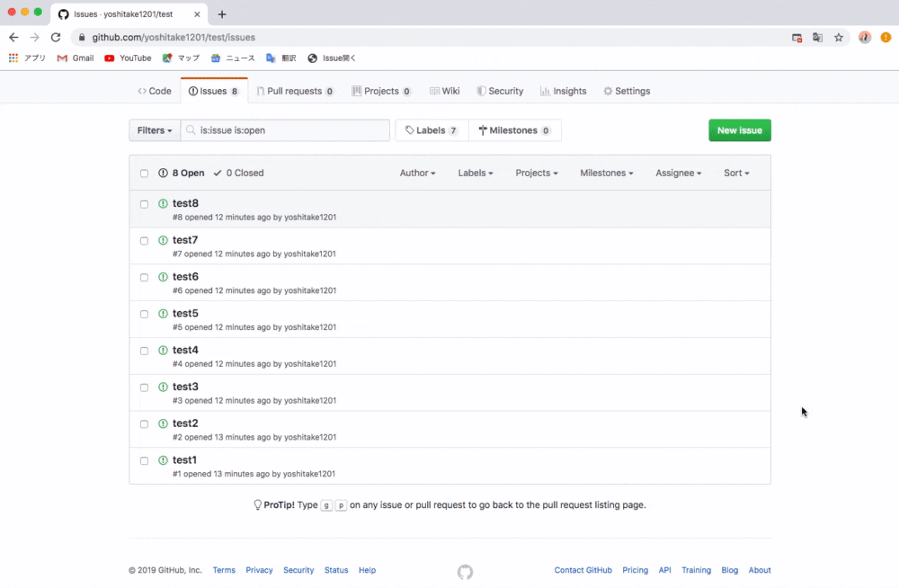Open the repository Settings tab
Screen dimensions: 899x588
click(627, 91)
